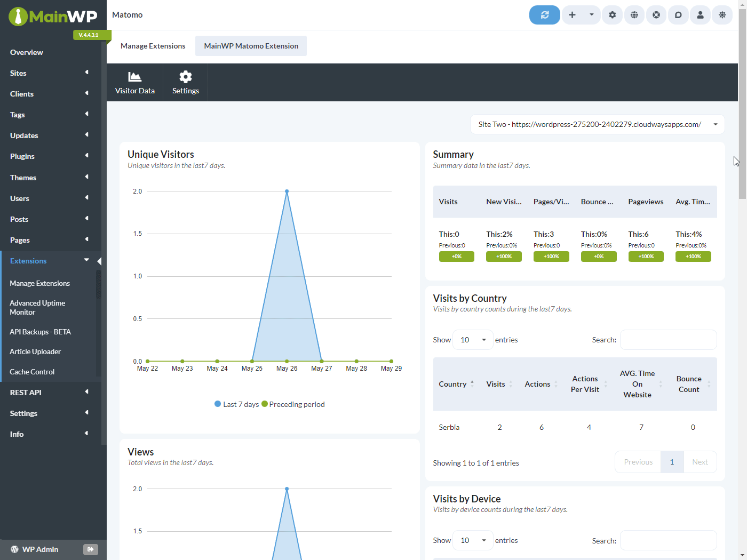Expand the Info sidebar submenu arrow

click(86, 434)
